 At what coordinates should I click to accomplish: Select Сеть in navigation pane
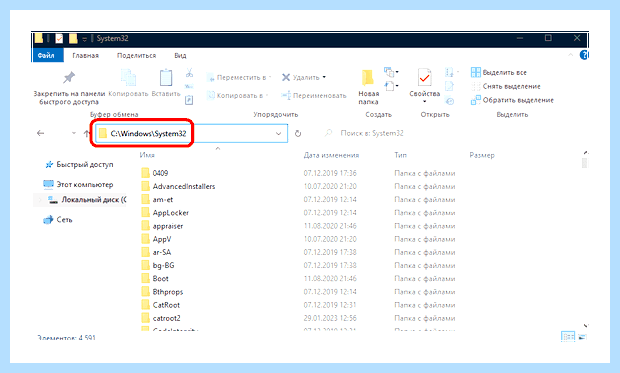(58, 220)
